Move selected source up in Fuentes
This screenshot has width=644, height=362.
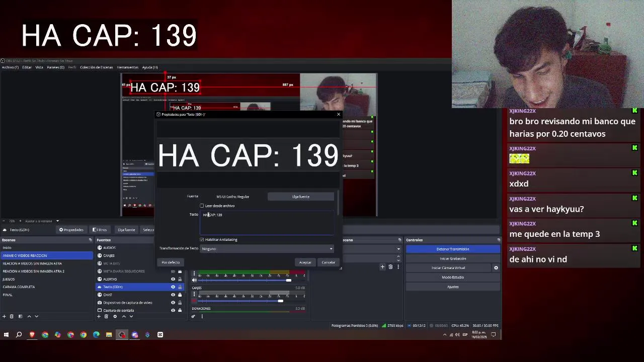click(x=124, y=316)
